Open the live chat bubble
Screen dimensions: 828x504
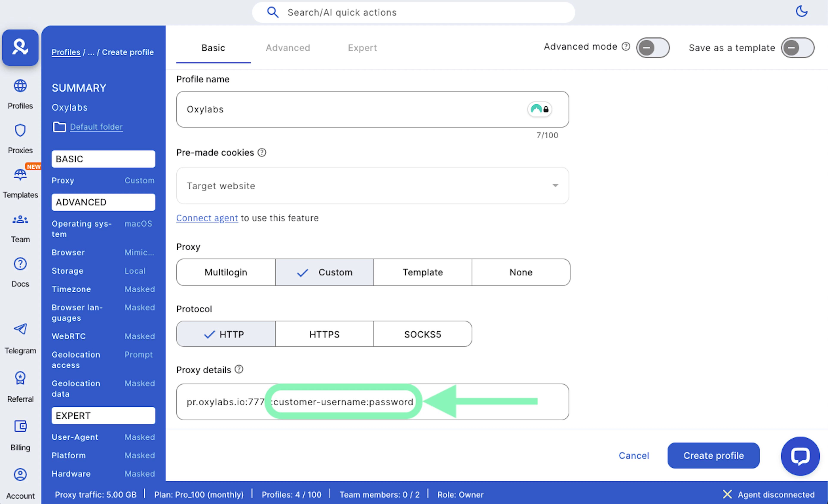tap(800, 456)
